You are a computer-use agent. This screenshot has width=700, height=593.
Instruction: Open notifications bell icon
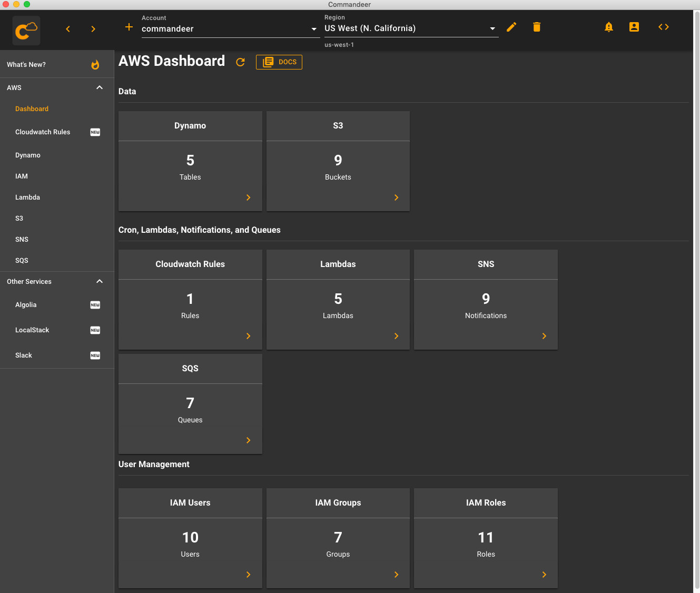[609, 27]
